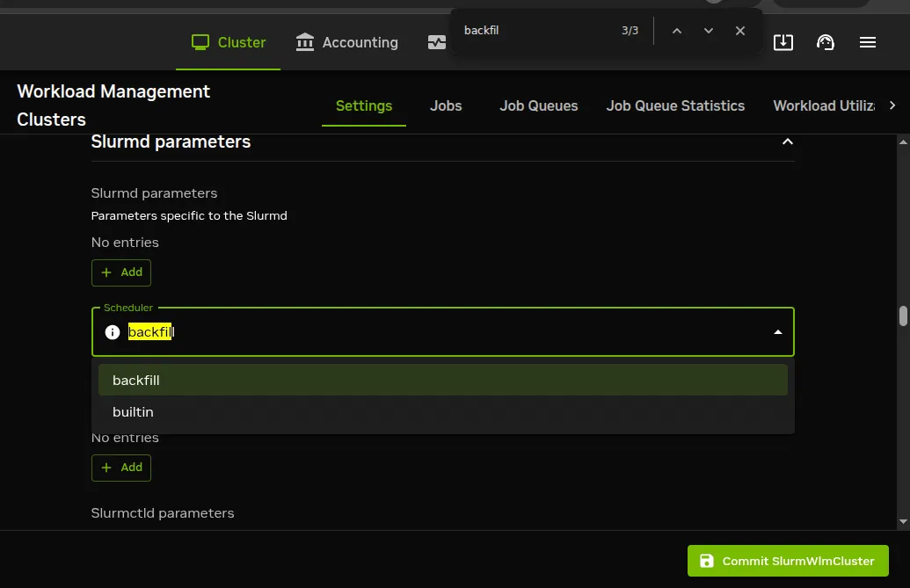Click the Accounting bank icon

pyautogui.click(x=305, y=42)
